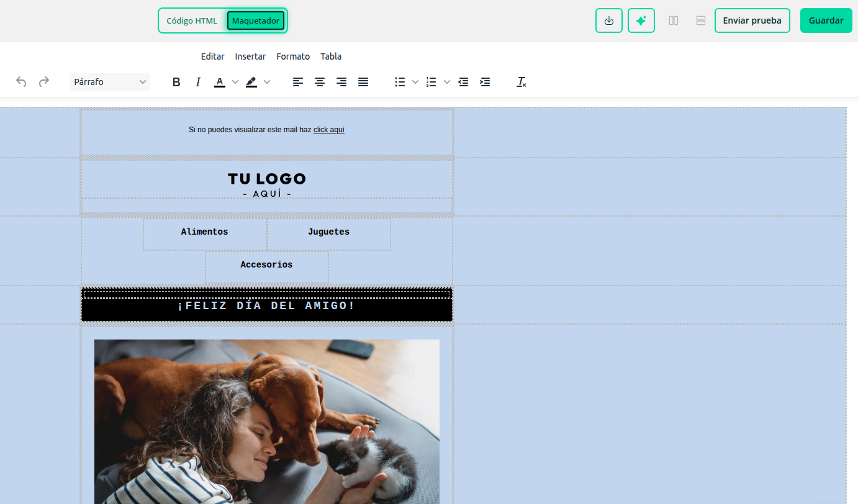Switch to Código HTML mode
858x504 pixels.
pos(192,20)
